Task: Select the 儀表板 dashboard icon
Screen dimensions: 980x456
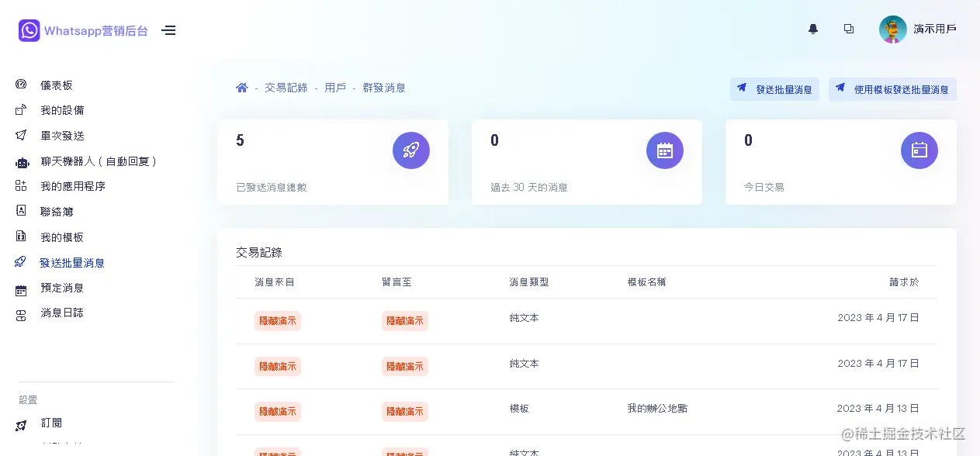Action: pyautogui.click(x=21, y=85)
